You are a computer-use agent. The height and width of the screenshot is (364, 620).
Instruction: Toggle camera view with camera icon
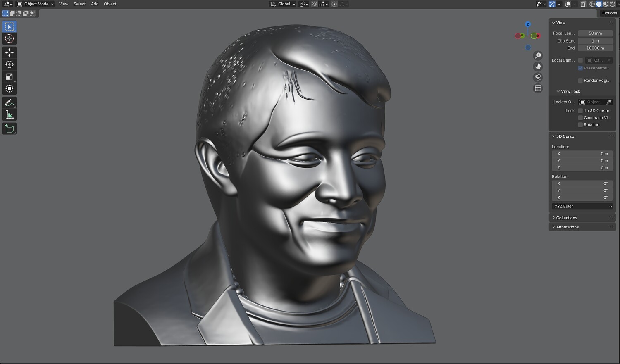[538, 77]
